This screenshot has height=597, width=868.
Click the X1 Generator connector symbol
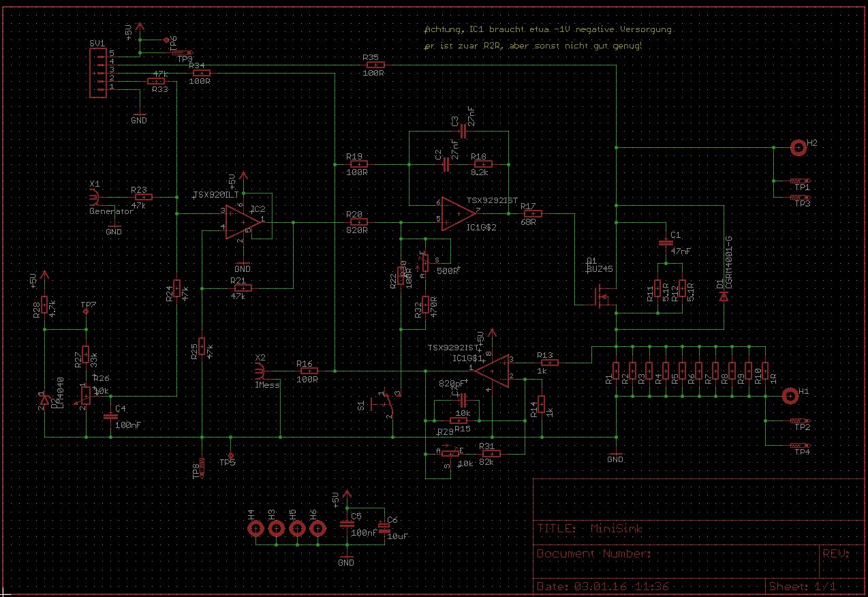[95, 197]
